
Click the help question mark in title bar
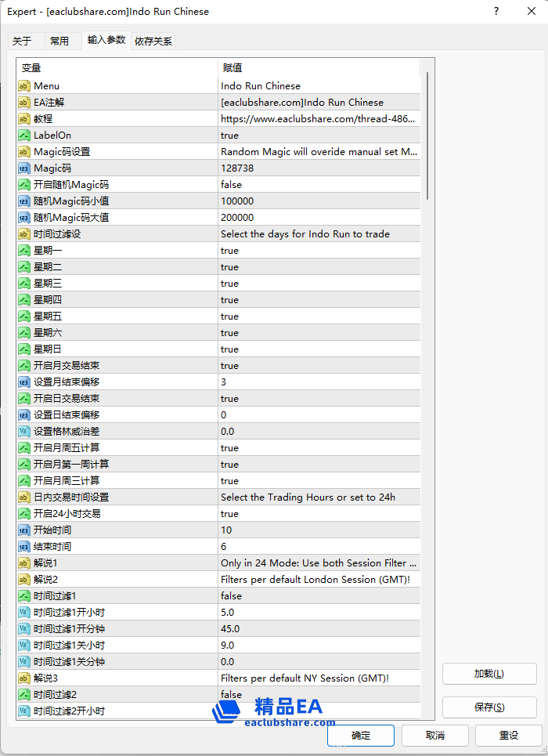[496, 12]
